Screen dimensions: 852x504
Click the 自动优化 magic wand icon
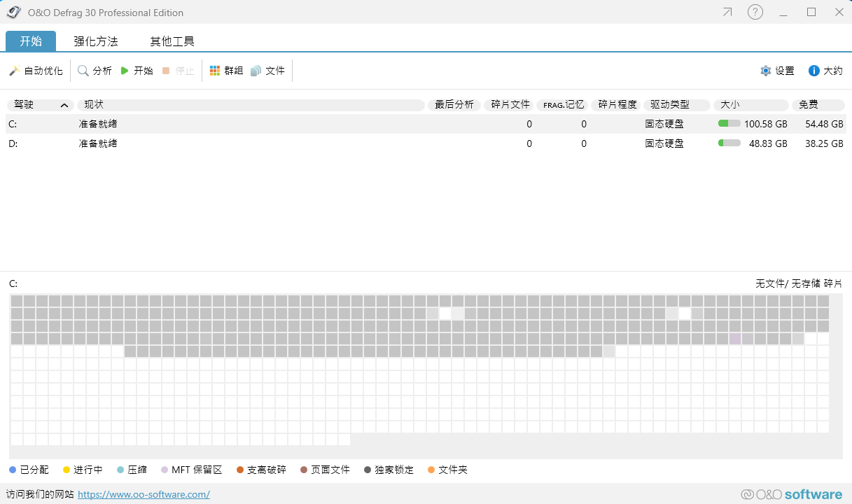click(14, 71)
